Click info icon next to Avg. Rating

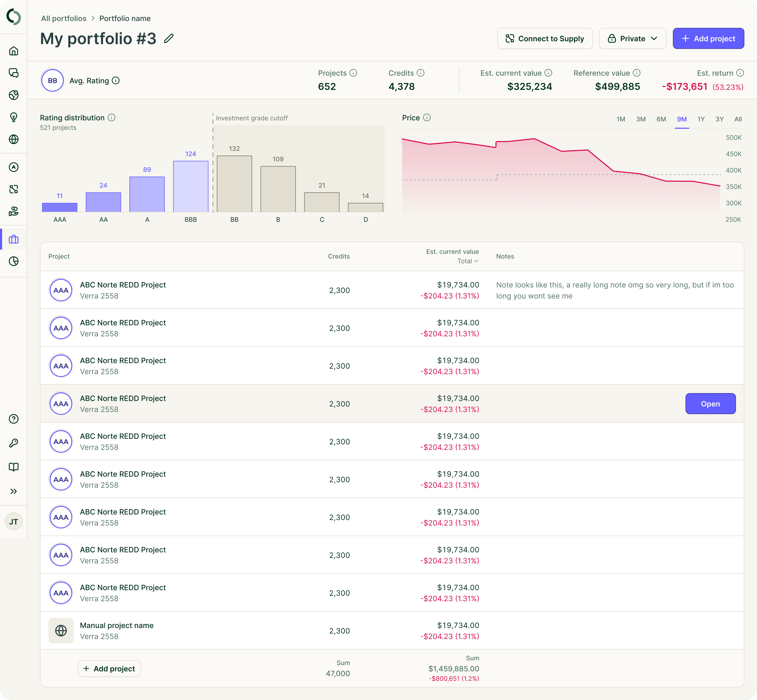[116, 80]
